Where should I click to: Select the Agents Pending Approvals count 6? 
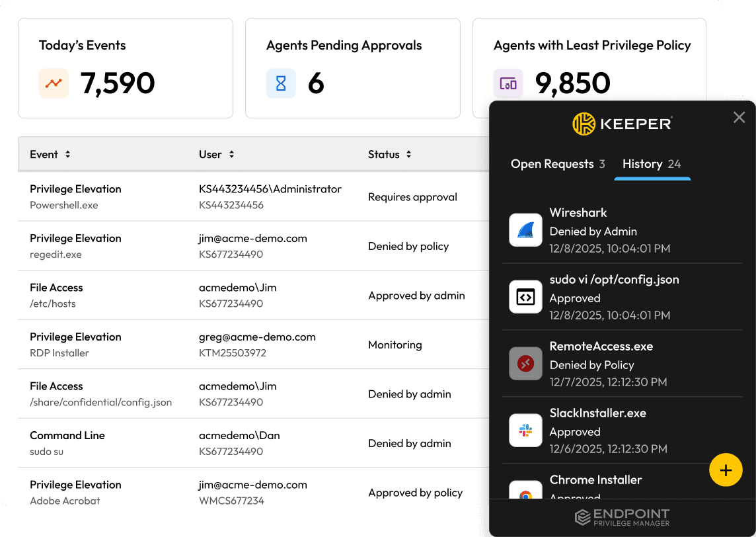tap(316, 83)
